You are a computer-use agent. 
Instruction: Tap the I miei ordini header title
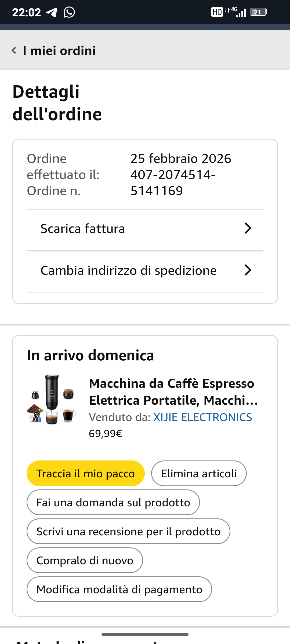59,51
